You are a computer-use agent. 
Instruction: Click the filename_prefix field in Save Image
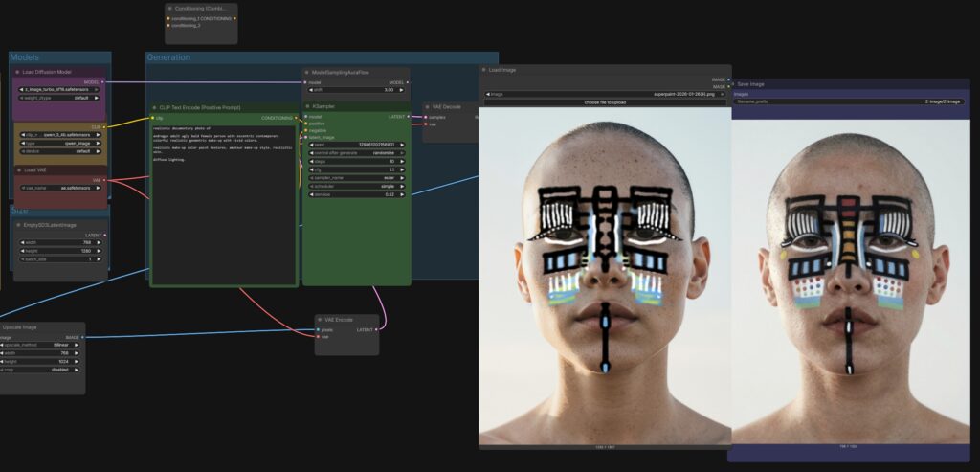point(849,101)
